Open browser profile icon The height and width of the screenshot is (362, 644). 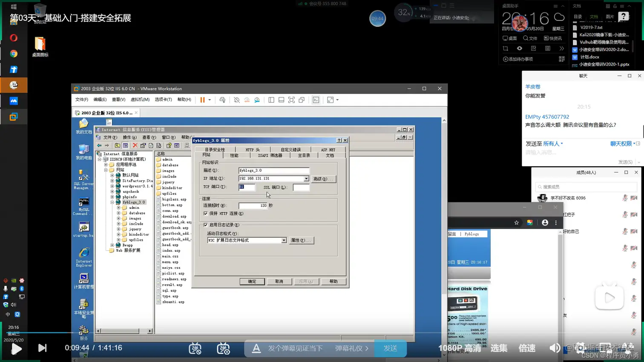point(545,222)
